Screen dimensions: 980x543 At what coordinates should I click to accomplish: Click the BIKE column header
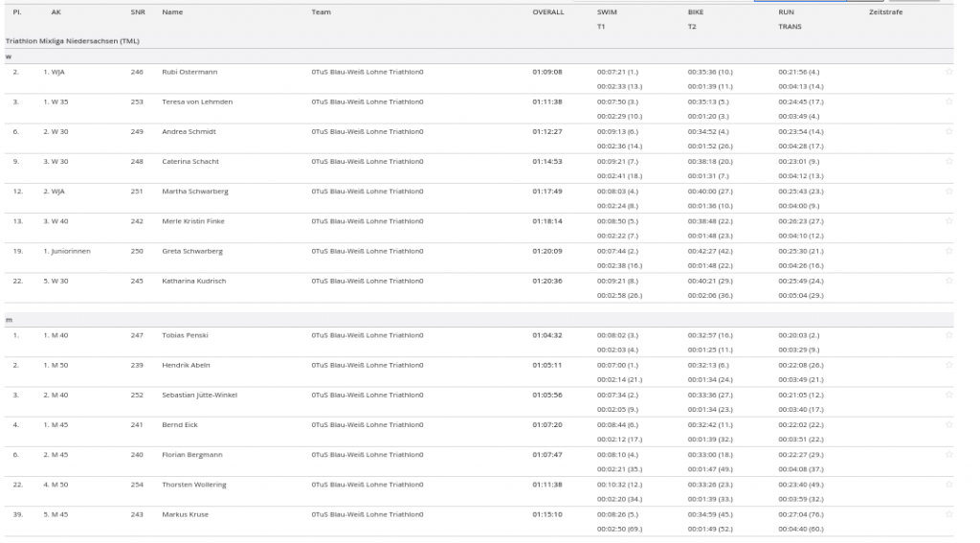(x=696, y=11)
